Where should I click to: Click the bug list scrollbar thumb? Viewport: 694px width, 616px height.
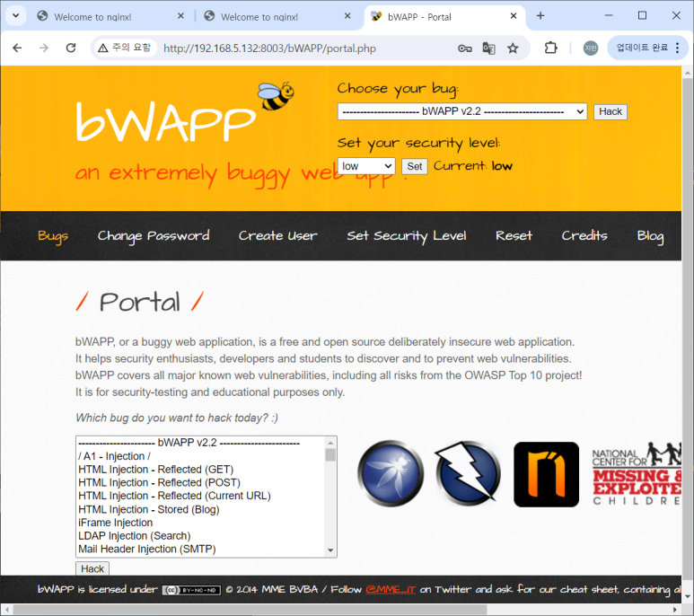coord(330,455)
